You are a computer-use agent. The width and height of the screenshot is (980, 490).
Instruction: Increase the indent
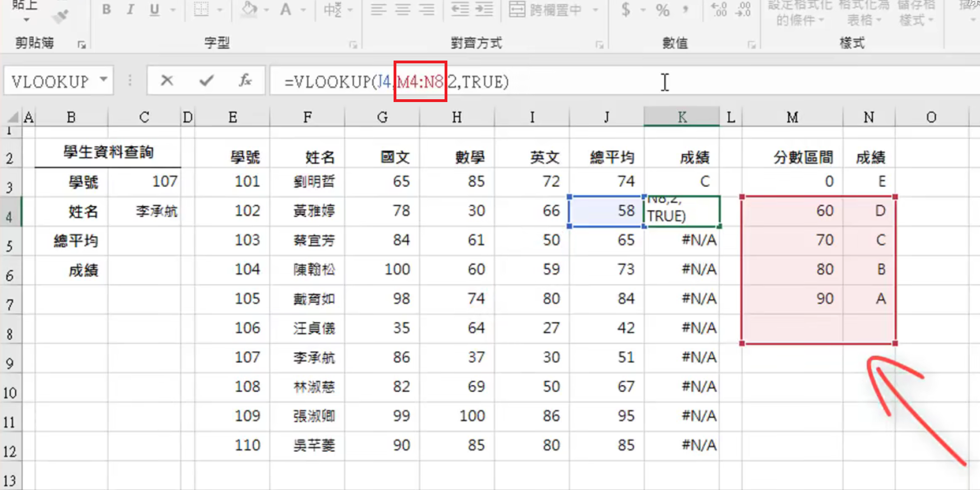tap(484, 10)
